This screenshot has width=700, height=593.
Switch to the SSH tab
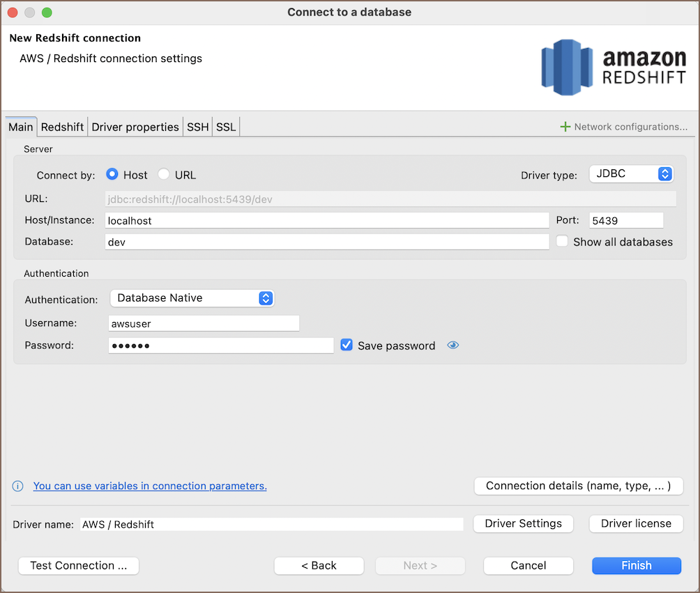197,127
